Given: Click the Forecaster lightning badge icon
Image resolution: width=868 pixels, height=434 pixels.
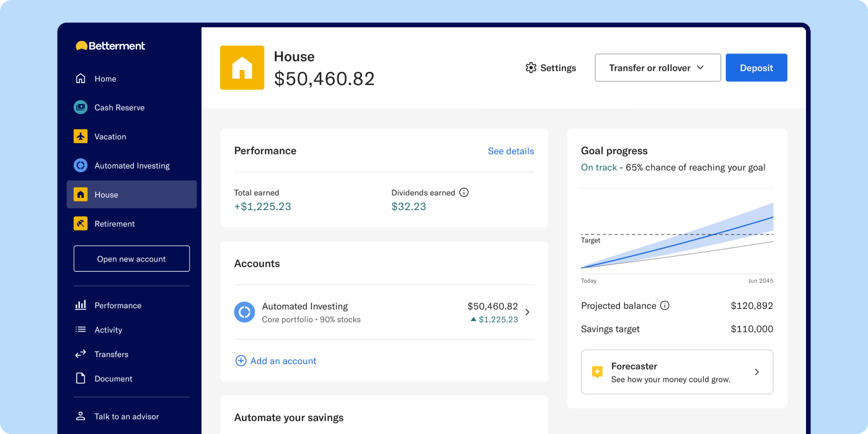Looking at the screenshot, I should click(x=596, y=372).
